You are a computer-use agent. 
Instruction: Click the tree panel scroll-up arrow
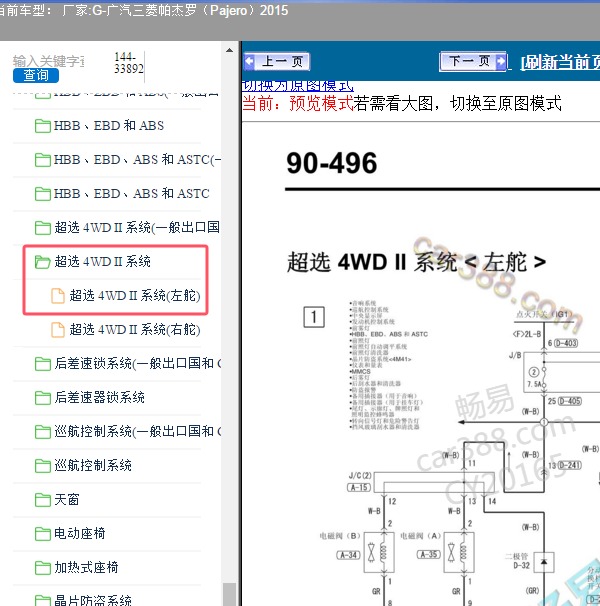pyautogui.click(x=229, y=50)
